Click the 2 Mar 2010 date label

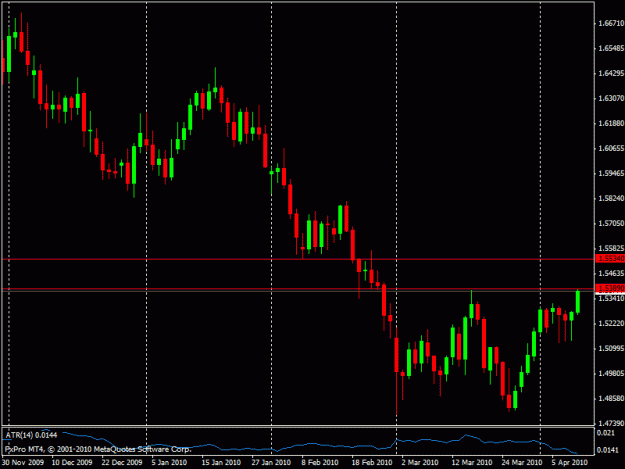point(420,463)
